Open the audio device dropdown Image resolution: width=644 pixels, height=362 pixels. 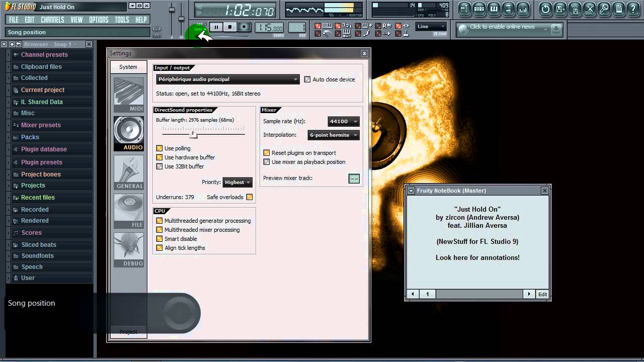228,79
